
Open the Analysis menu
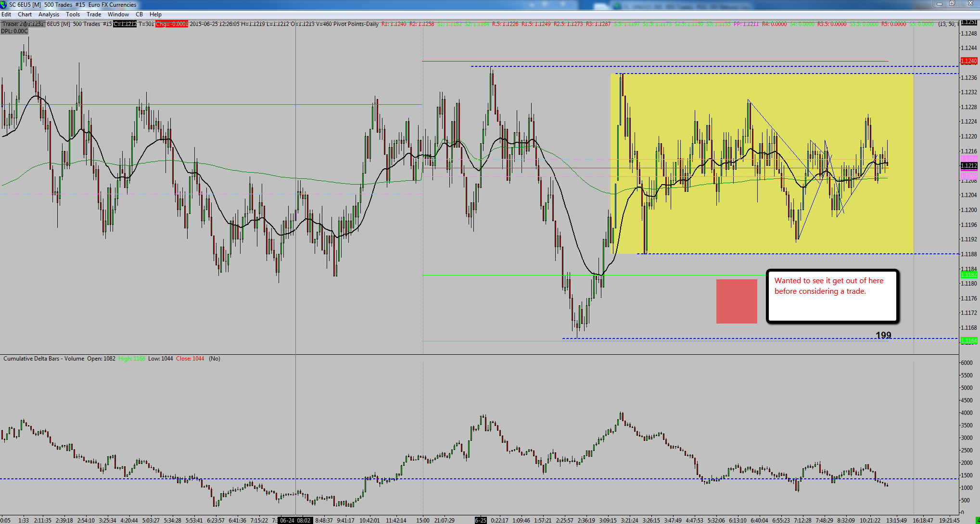(49, 14)
